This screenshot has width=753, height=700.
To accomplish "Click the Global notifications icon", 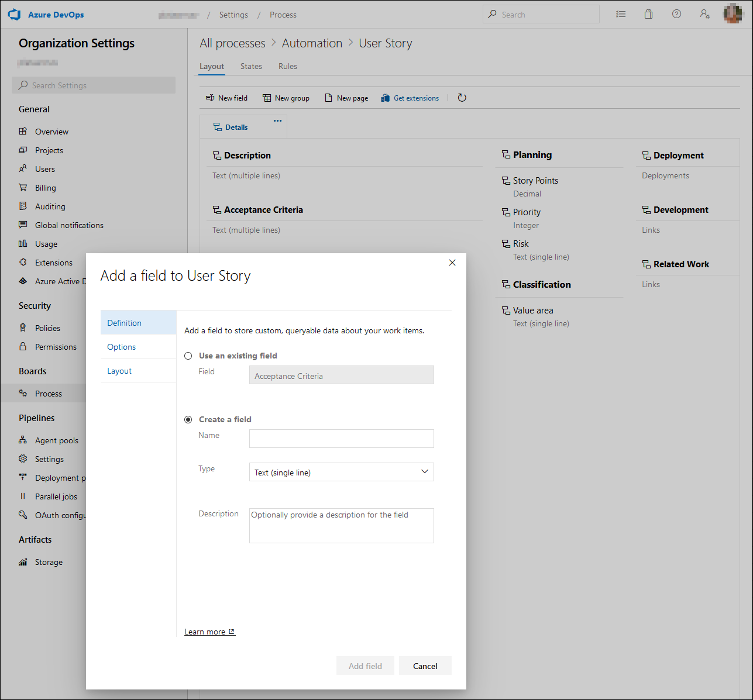I will 23,225.
